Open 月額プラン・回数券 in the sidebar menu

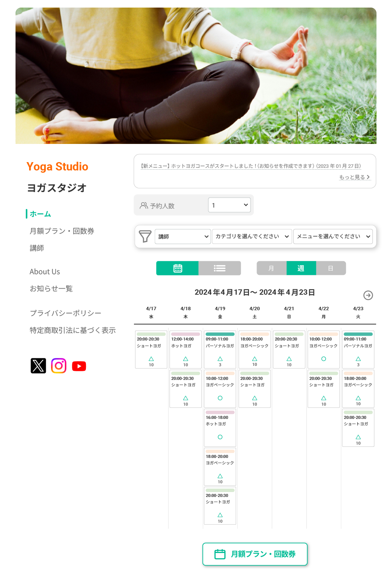[x=62, y=231]
